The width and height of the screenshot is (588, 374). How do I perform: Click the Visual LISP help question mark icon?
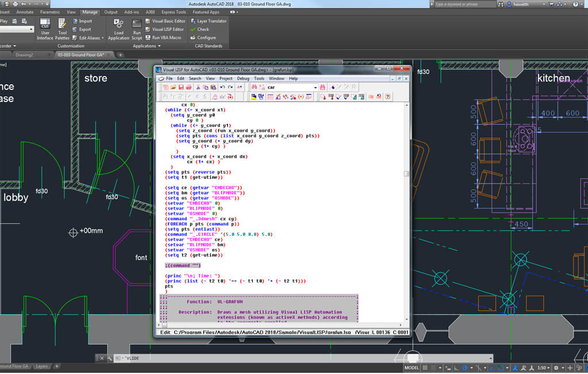[x=388, y=97]
